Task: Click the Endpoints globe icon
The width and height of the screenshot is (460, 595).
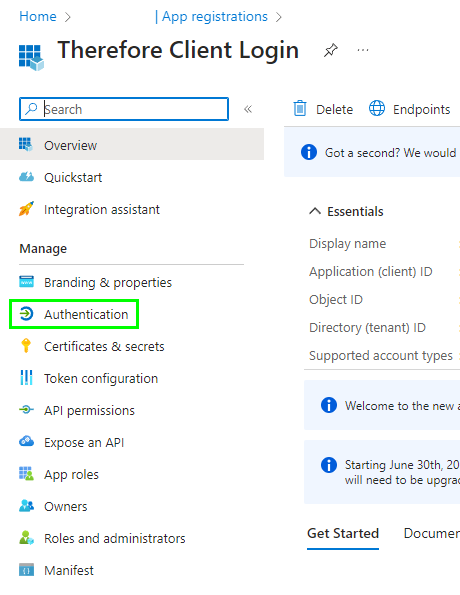Action: coord(377,109)
